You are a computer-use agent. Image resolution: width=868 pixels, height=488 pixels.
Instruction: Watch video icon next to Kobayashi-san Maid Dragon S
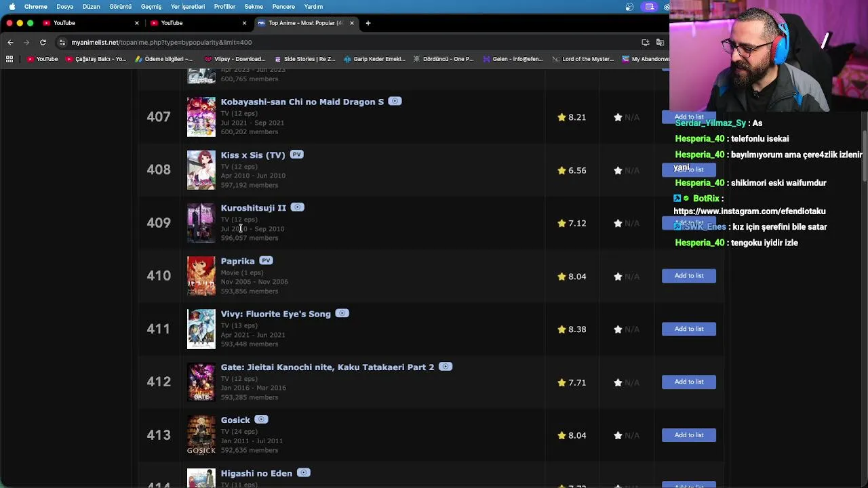point(395,101)
